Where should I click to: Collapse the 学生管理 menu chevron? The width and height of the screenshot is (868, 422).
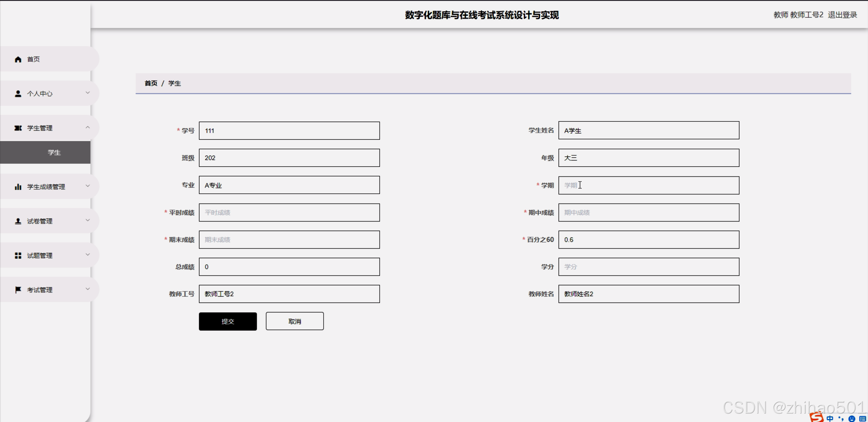88,128
